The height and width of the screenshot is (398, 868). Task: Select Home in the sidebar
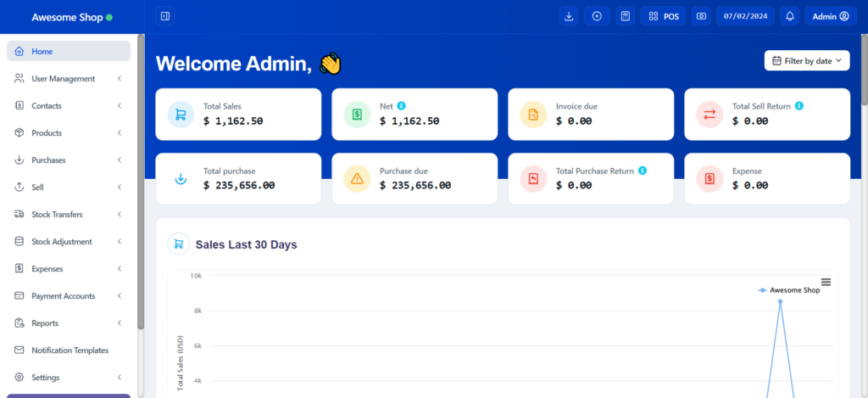(x=68, y=52)
